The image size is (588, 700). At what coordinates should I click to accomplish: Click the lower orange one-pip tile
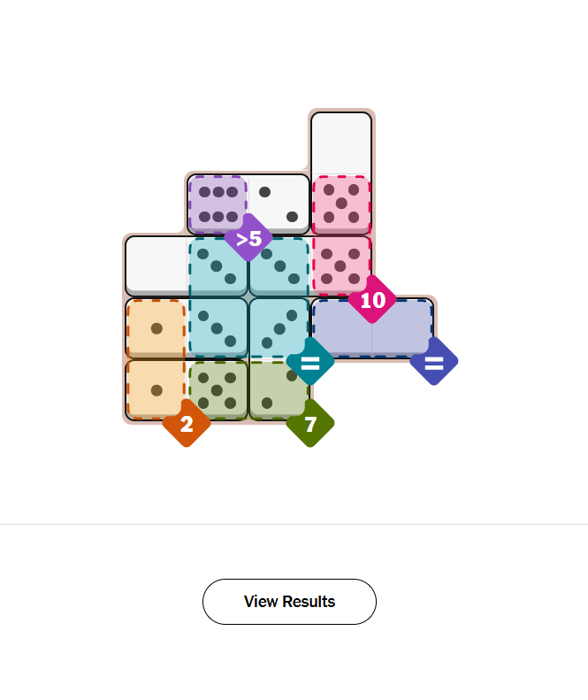[157, 389]
